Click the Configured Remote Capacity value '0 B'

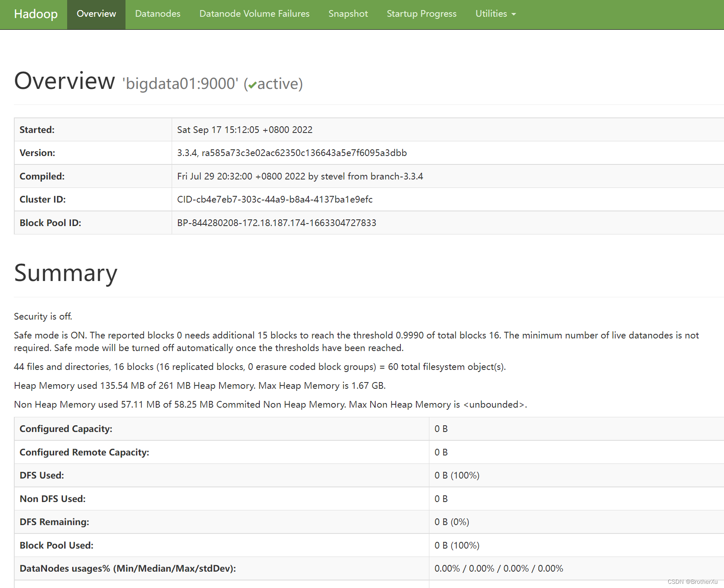point(441,452)
